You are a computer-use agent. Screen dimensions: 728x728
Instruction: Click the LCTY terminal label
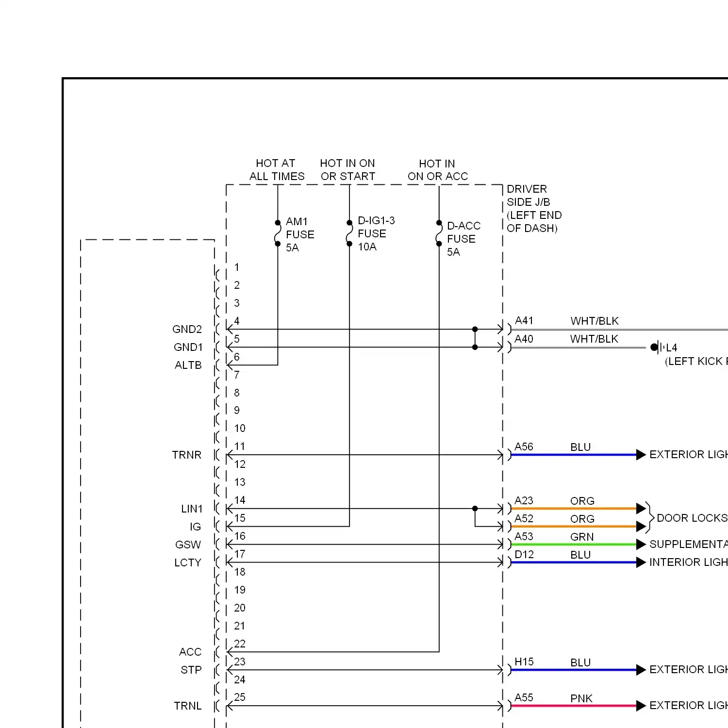coord(187,563)
